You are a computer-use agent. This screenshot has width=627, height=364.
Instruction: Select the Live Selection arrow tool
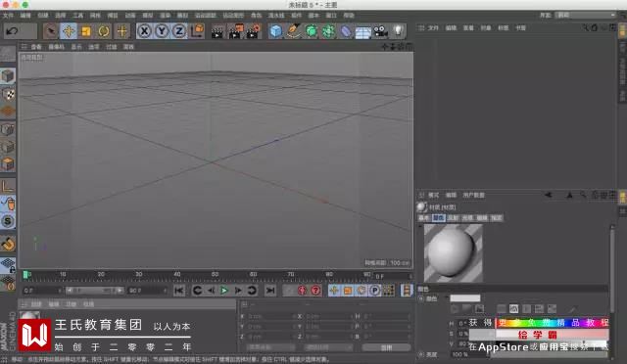[x=51, y=30]
